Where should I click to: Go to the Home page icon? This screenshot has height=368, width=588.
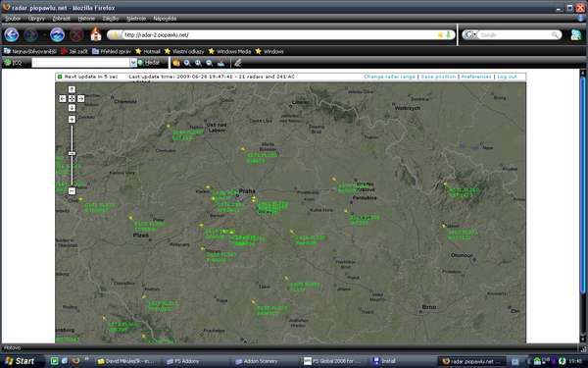point(96,34)
